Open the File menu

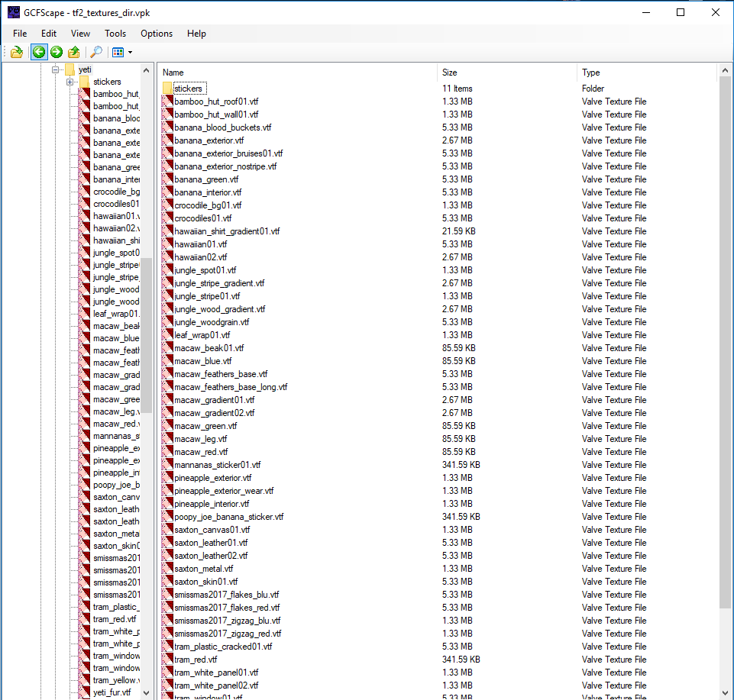pos(20,34)
